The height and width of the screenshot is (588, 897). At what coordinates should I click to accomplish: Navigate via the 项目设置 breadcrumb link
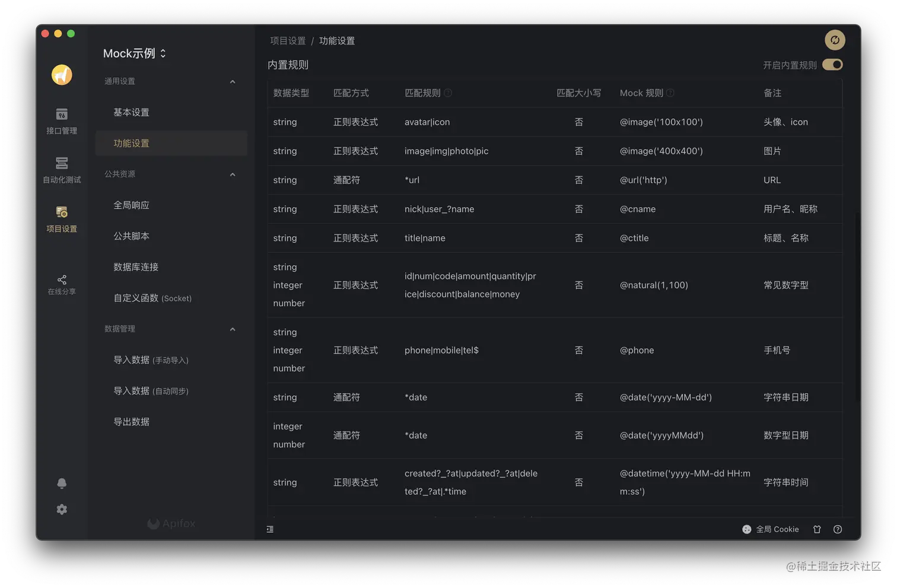pos(288,40)
